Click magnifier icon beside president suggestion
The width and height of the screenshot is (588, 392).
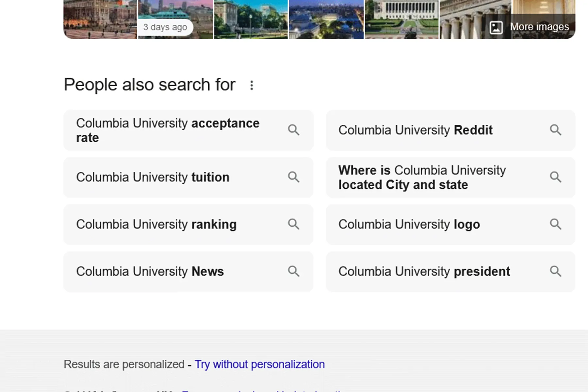coord(555,271)
